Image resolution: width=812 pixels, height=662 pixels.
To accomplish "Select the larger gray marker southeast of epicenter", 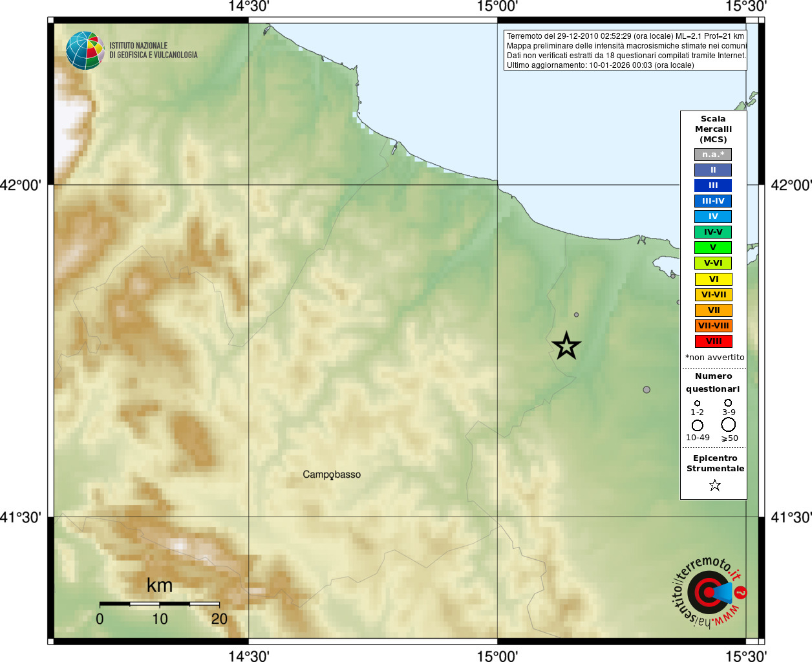I will click(646, 389).
